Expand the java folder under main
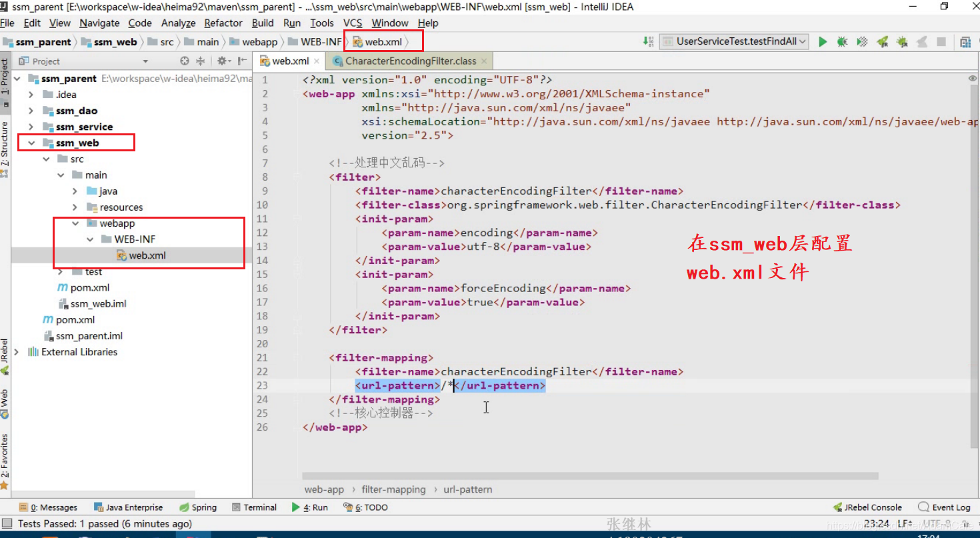 coord(75,191)
